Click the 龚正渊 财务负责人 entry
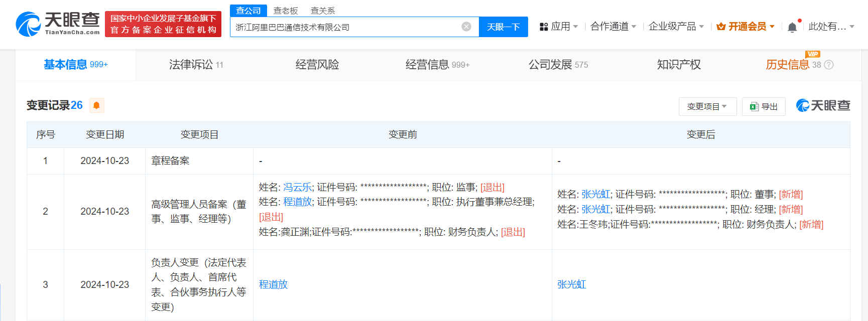 (x=392, y=232)
